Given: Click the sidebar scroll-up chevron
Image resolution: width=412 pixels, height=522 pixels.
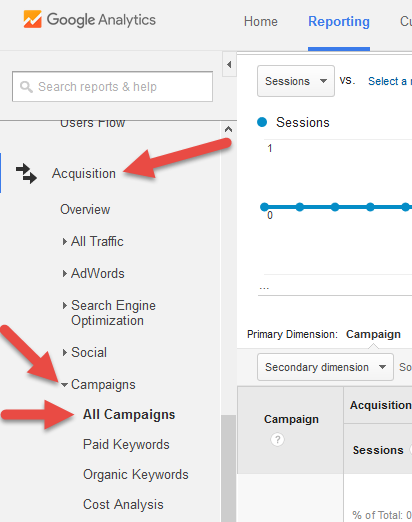Looking at the screenshot, I should point(228,129).
